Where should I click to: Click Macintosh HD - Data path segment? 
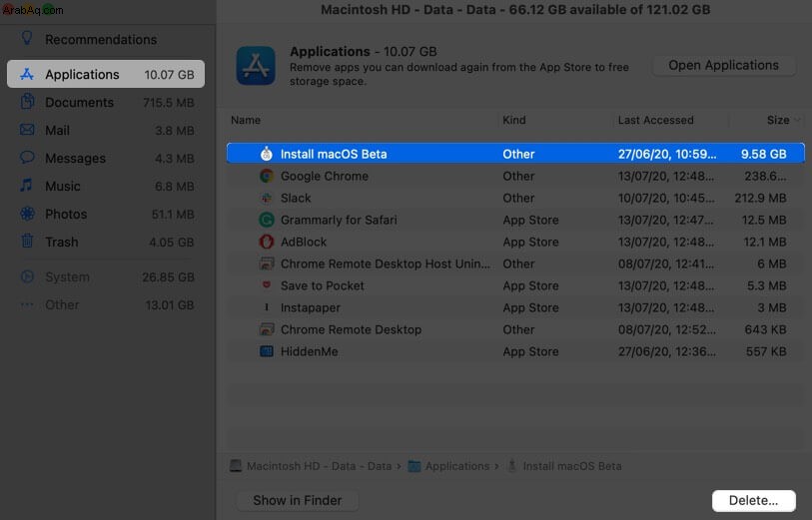coord(319,466)
